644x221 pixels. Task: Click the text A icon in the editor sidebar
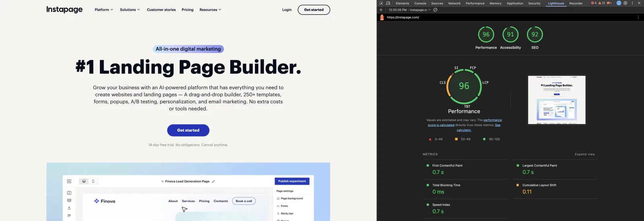[x=69, y=208]
